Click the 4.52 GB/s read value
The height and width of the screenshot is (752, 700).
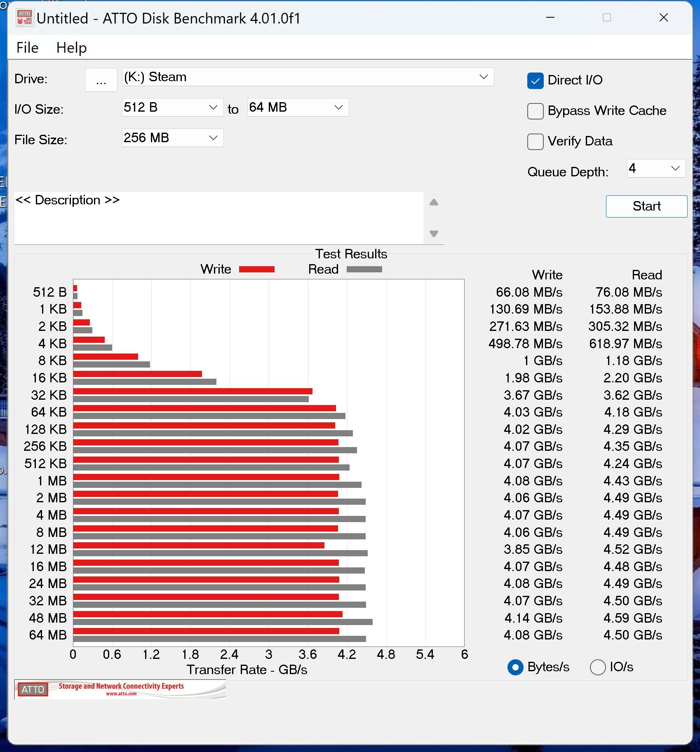(x=633, y=549)
